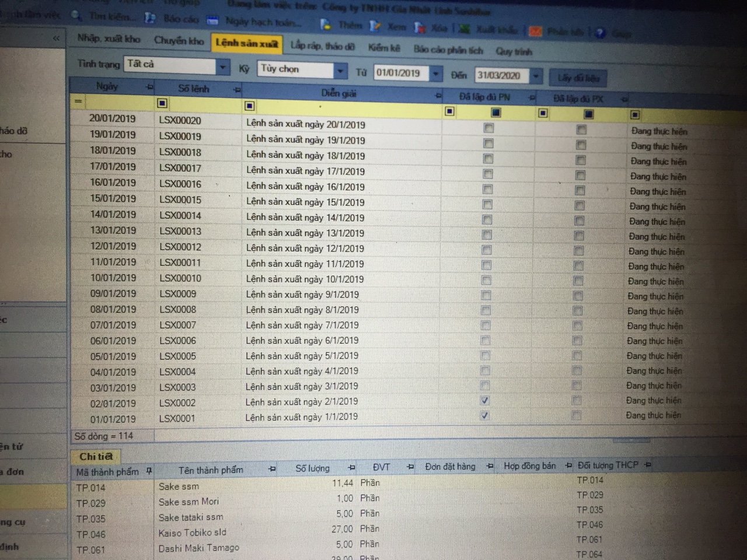Toggle Đã lập đủ PN checkbox for LSX00015
747x560 pixels.
(x=487, y=204)
